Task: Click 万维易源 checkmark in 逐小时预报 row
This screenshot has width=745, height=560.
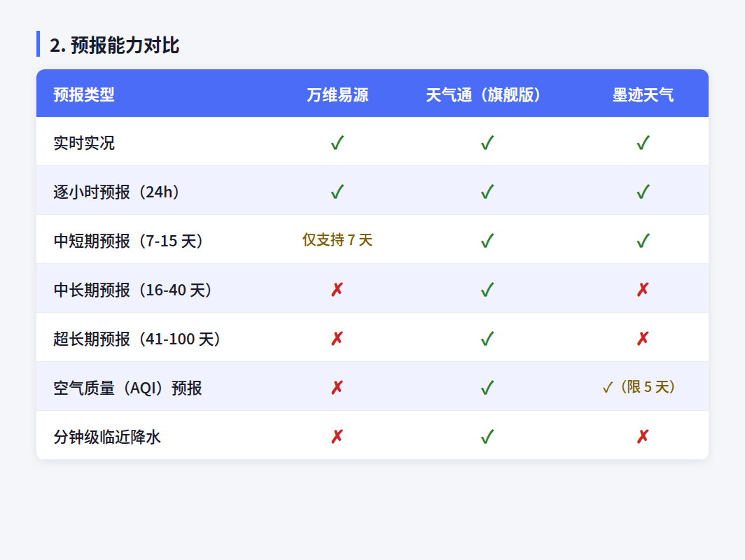Action: tap(337, 191)
